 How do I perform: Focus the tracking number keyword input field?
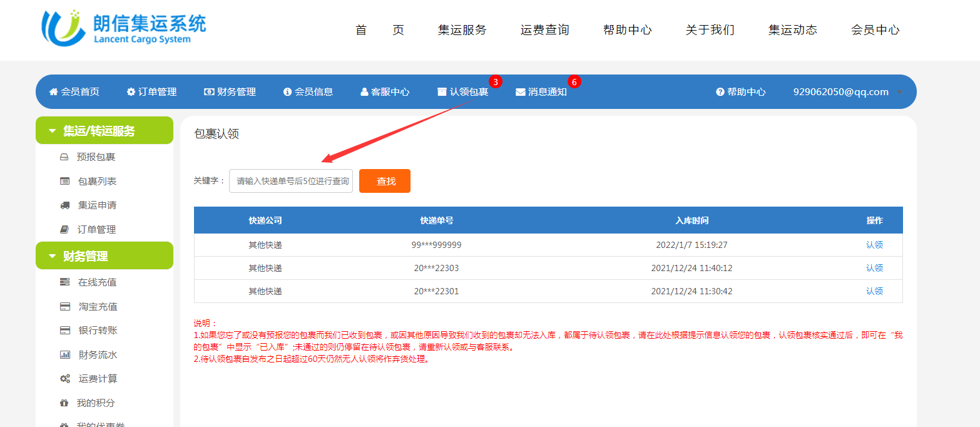[x=291, y=181]
